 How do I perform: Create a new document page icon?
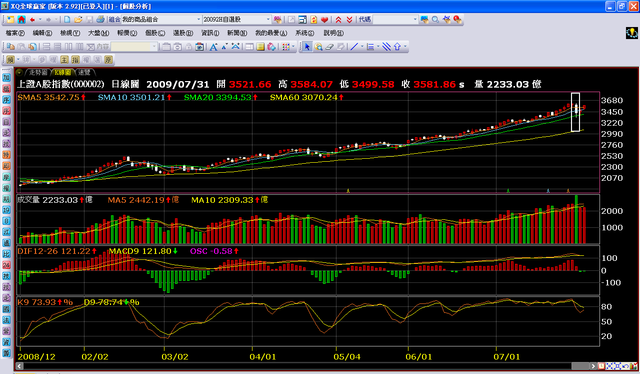coord(67,19)
